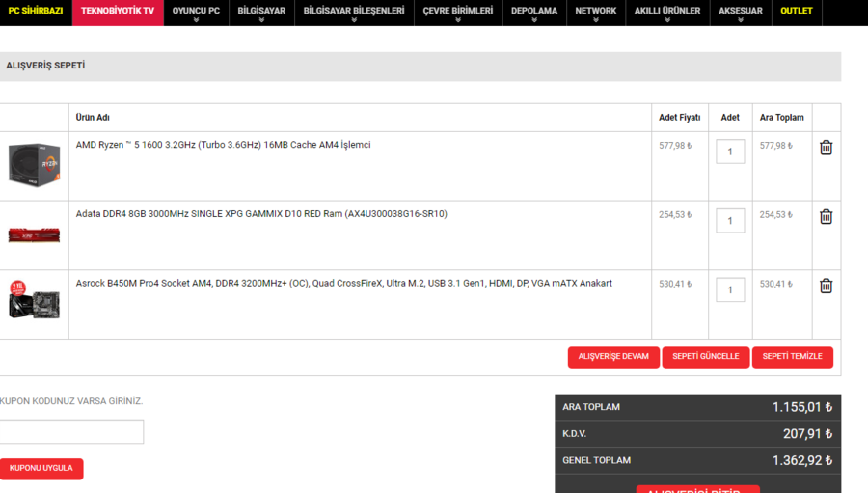
Task: Click unit price 530,41 in Asrock row
Action: pyautogui.click(x=675, y=285)
